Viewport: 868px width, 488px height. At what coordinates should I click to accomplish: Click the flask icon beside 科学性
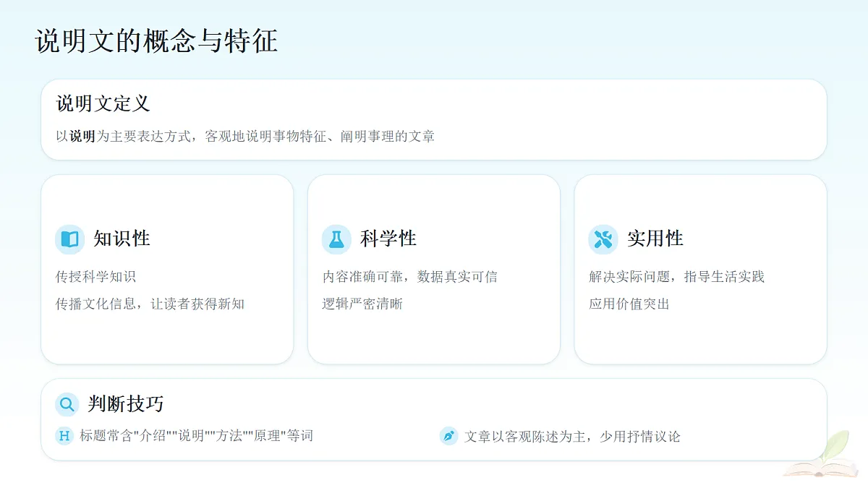coord(336,239)
